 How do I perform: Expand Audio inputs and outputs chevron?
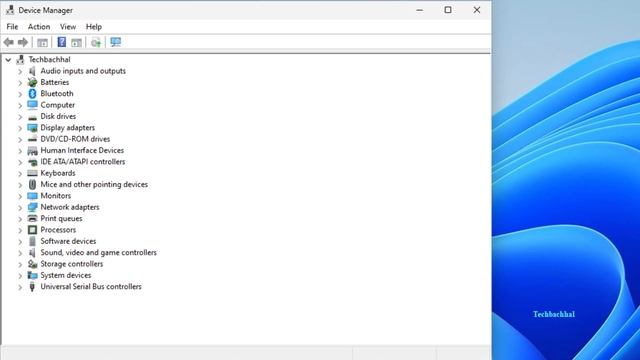point(20,71)
